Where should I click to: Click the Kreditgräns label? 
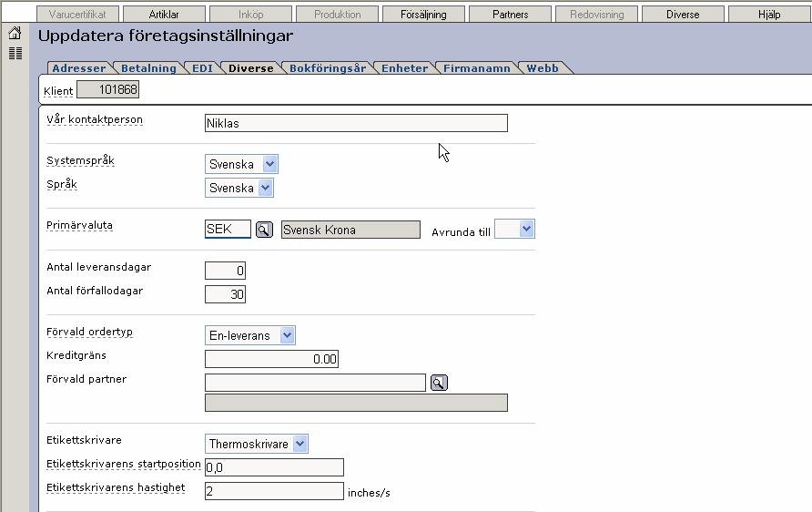[x=76, y=355]
